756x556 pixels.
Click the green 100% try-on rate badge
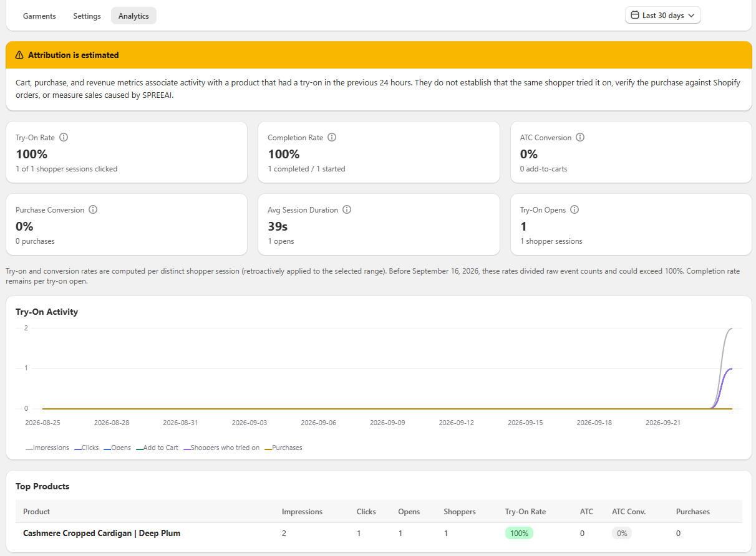click(519, 533)
